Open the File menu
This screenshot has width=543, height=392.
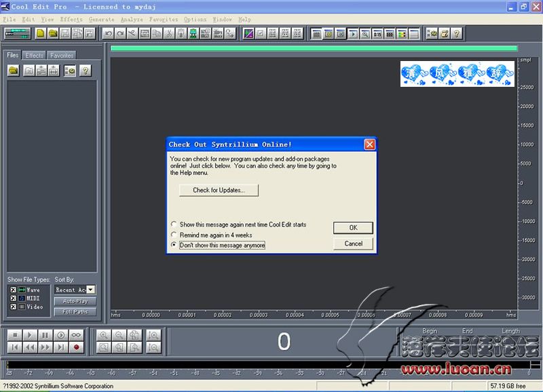[x=10, y=20]
